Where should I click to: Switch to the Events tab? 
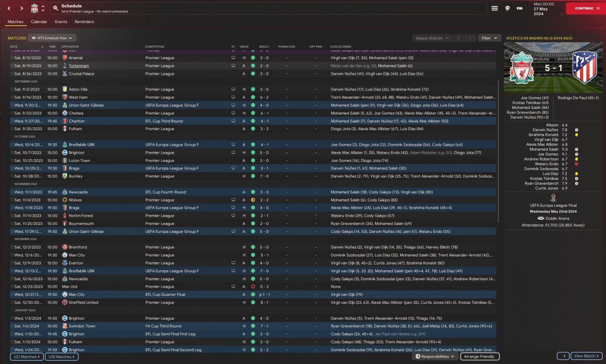(x=61, y=22)
